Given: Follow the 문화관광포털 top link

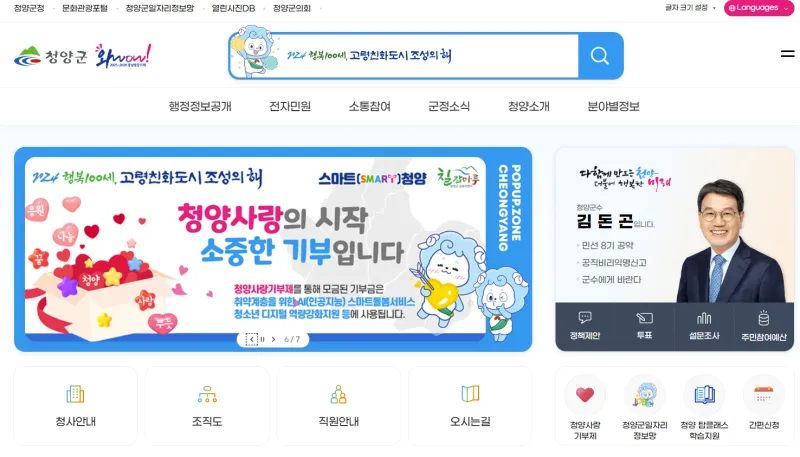Looking at the screenshot, I should pyautogui.click(x=85, y=8).
